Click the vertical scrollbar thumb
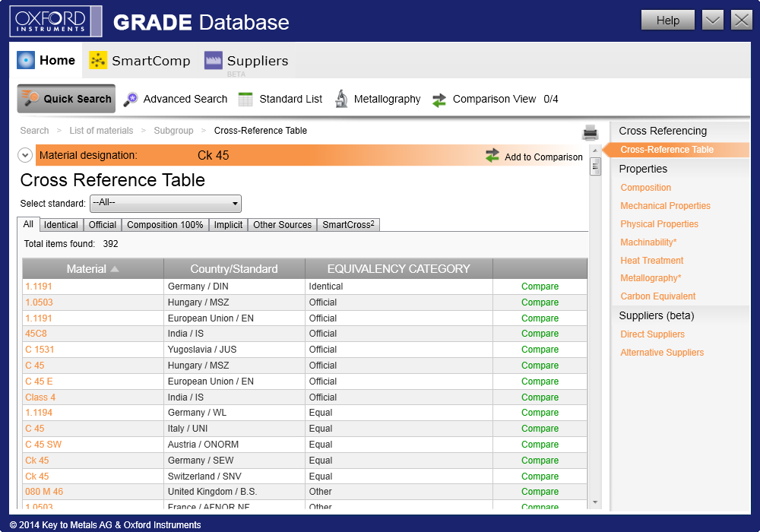Image resolution: width=760 pixels, height=532 pixels. 595,166
